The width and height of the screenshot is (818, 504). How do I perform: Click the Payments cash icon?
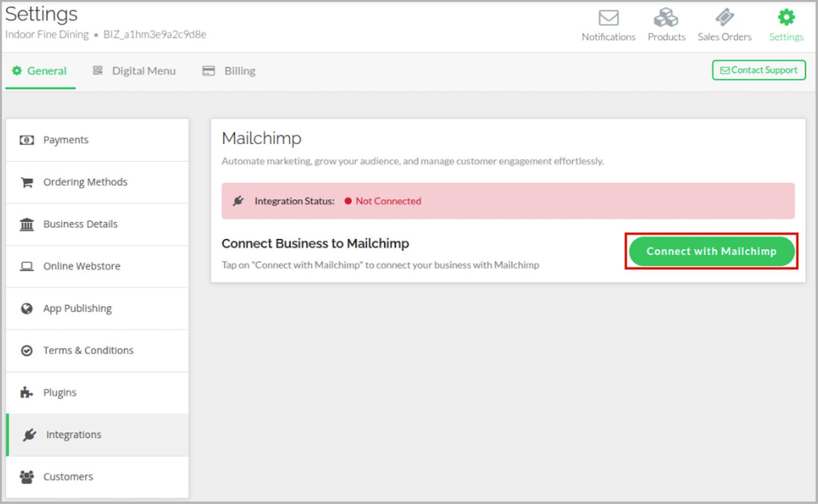click(27, 140)
